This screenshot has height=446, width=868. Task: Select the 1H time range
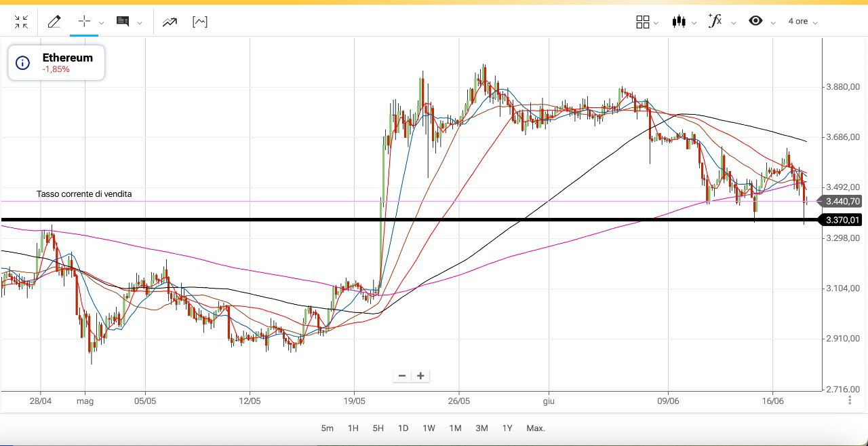tap(353, 428)
